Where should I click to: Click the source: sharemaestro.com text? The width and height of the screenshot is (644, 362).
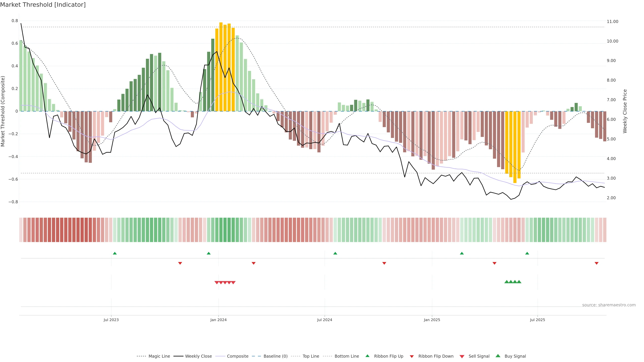[x=609, y=305]
